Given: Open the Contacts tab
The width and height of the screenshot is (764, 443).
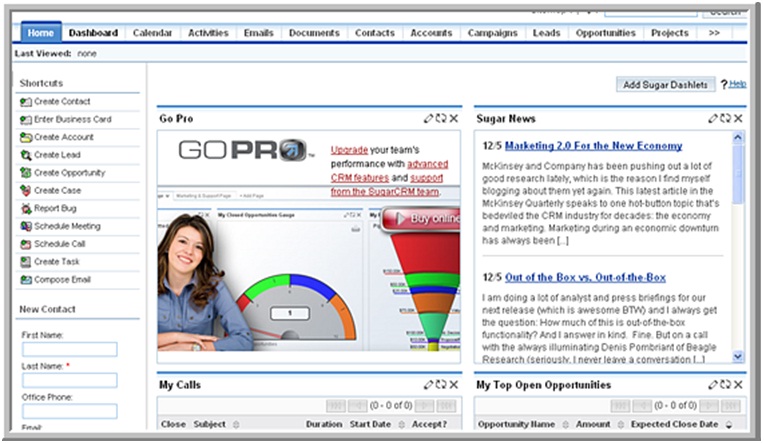Looking at the screenshot, I should tap(375, 33).
